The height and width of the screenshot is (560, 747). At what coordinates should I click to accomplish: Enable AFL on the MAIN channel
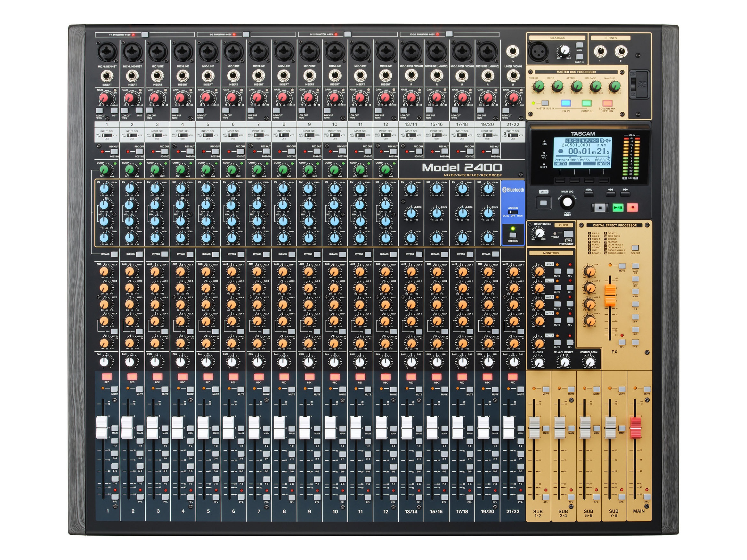[x=647, y=497]
